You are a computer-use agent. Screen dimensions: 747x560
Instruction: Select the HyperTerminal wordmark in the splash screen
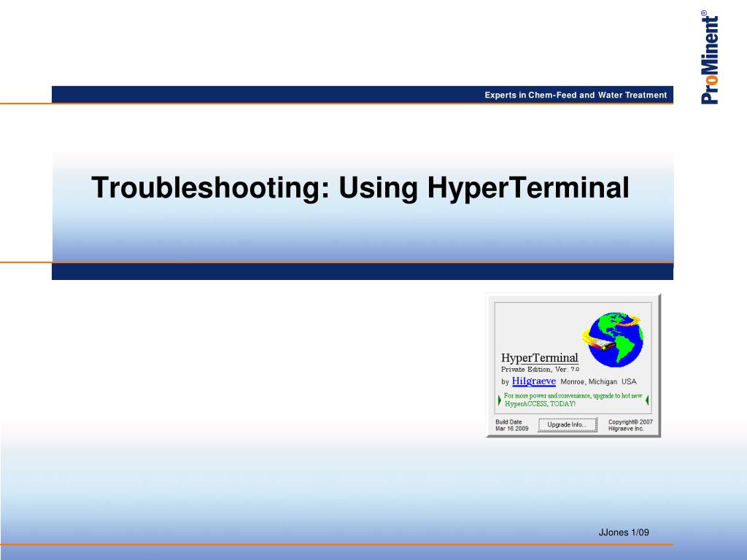point(540,358)
